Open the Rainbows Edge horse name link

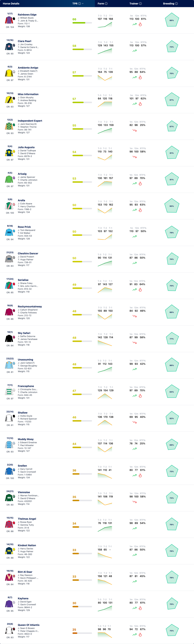pyautogui.click(x=27, y=15)
